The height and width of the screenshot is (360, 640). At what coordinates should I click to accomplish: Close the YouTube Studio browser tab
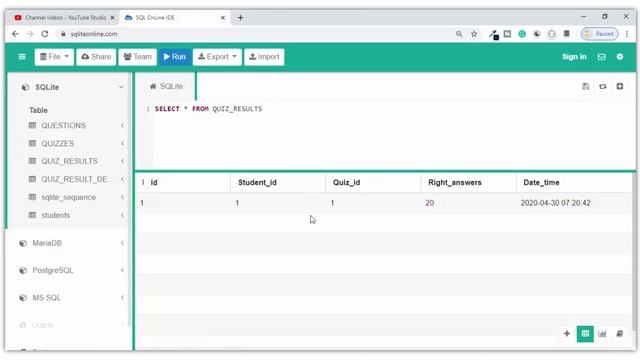click(112, 18)
